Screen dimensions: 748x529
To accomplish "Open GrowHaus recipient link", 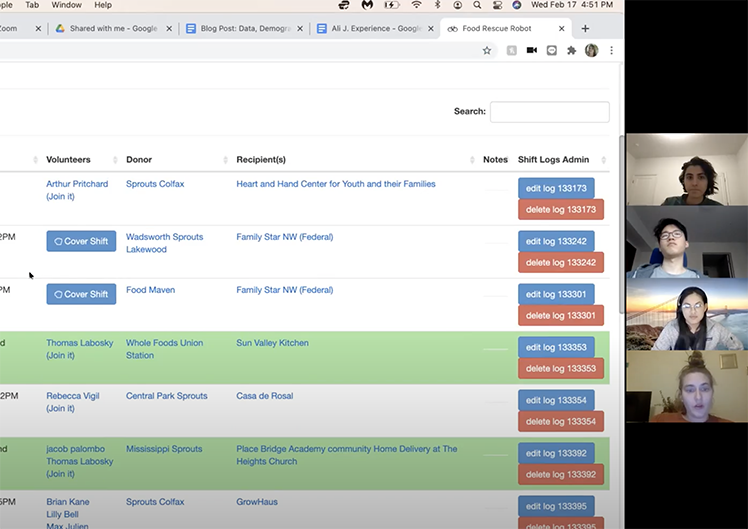I will (x=257, y=502).
